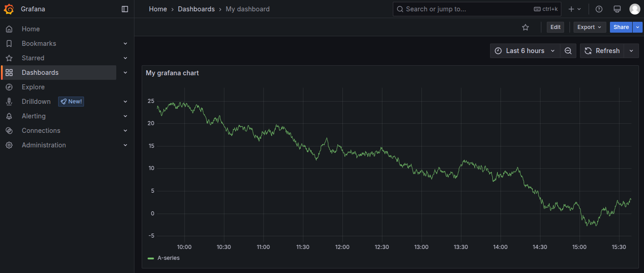644x273 pixels.
Task: Open Explore in the sidebar menu
Action: click(x=33, y=87)
